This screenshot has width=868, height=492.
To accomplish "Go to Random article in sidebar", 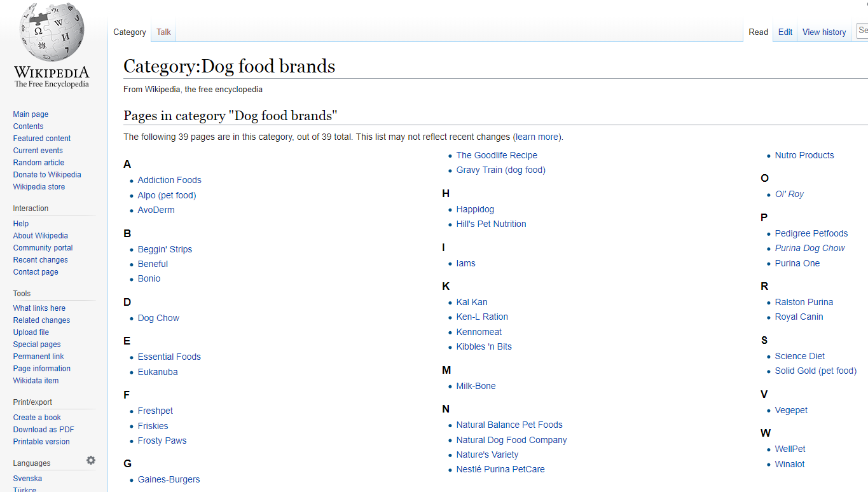I will 39,163.
